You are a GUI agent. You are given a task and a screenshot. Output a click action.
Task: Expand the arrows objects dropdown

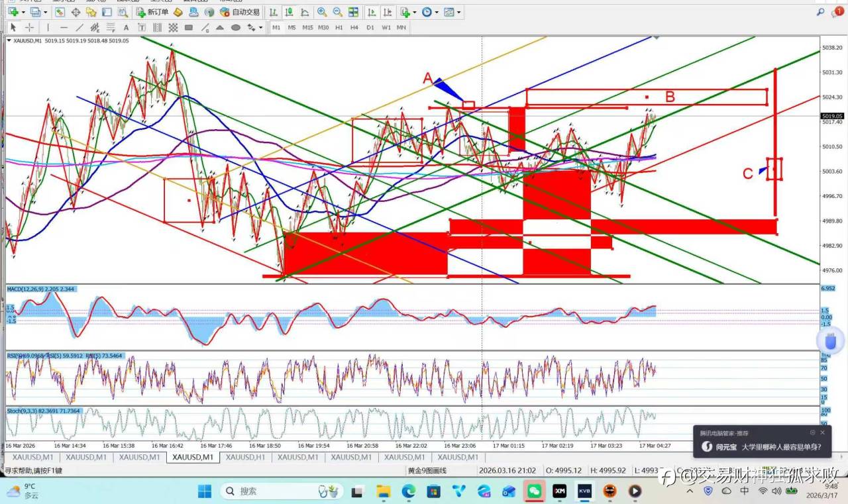tap(260, 28)
